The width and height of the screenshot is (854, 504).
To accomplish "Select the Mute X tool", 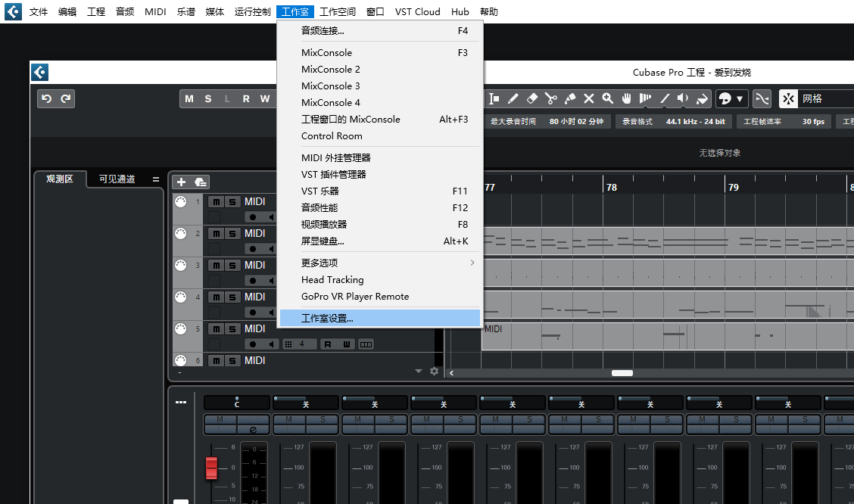I will (589, 98).
